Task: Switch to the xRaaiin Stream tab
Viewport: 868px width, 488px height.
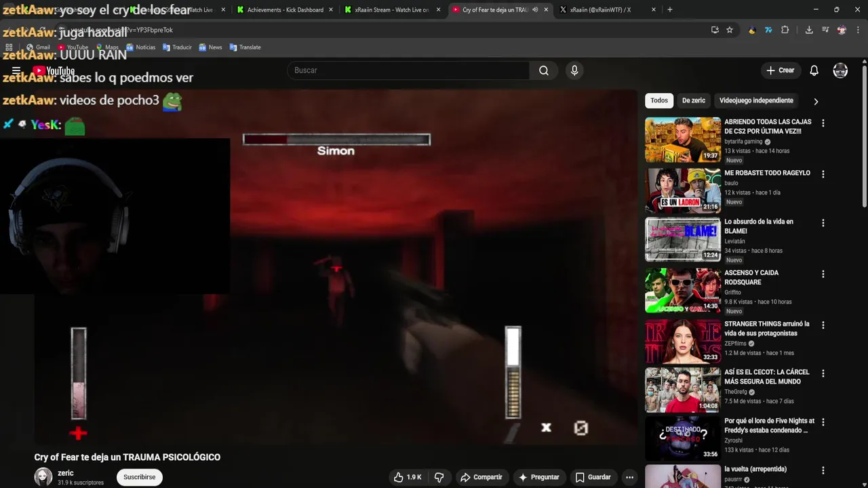Action: click(392, 9)
